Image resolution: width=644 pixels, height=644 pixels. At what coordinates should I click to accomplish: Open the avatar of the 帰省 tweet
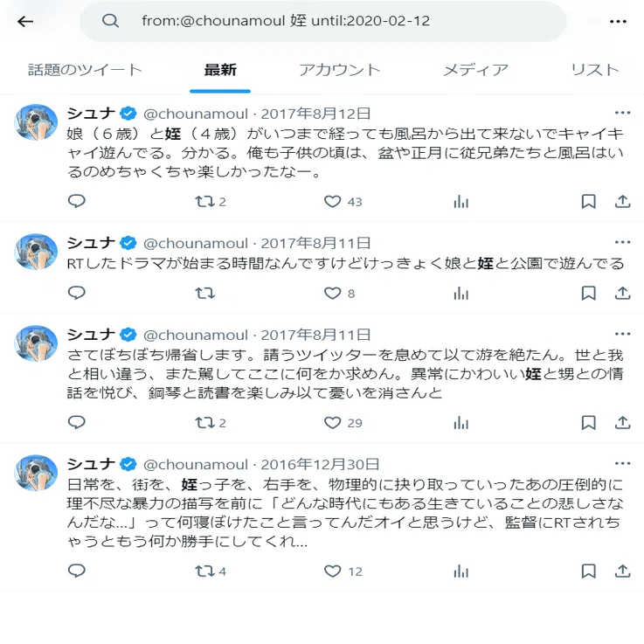[x=36, y=343]
